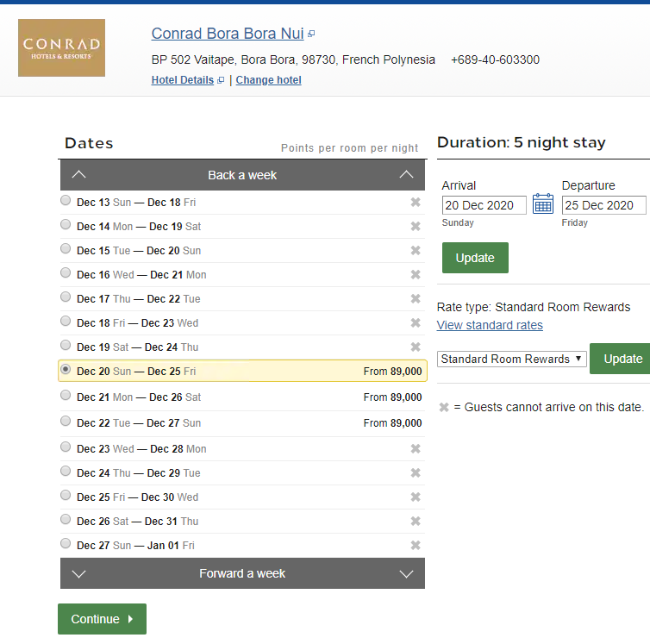Select the Dec 13 Sun radio button

66,200
